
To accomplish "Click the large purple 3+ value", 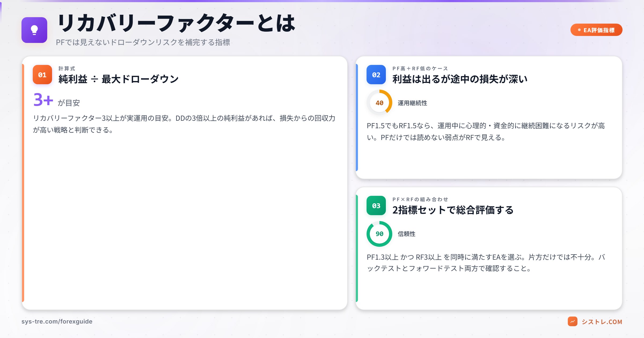I will [43, 100].
